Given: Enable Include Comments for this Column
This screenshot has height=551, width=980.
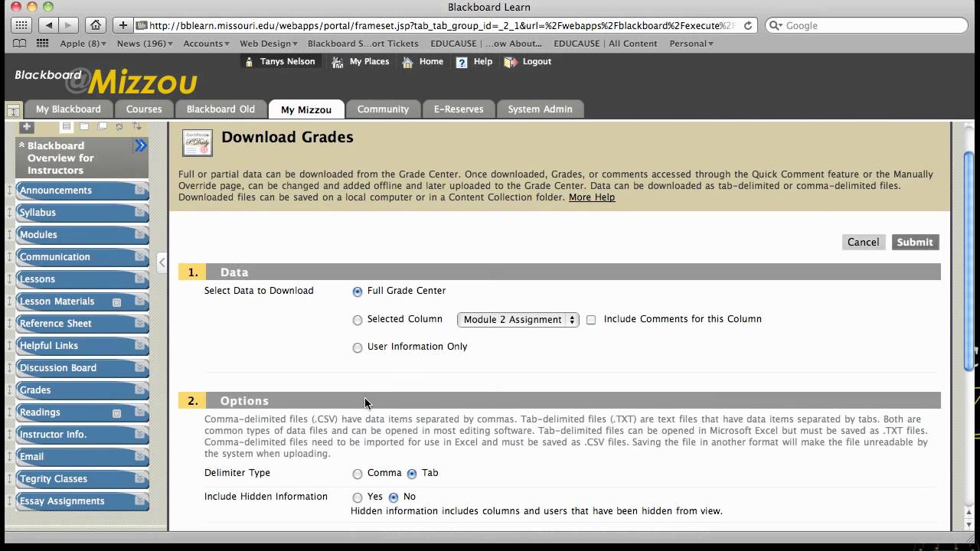Looking at the screenshot, I should [591, 320].
